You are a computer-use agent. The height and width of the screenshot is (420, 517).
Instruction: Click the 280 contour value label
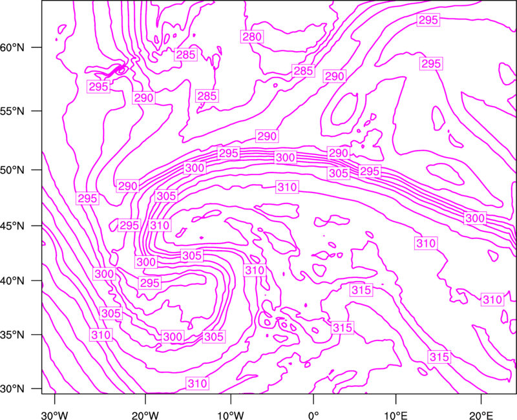[252, 37]
